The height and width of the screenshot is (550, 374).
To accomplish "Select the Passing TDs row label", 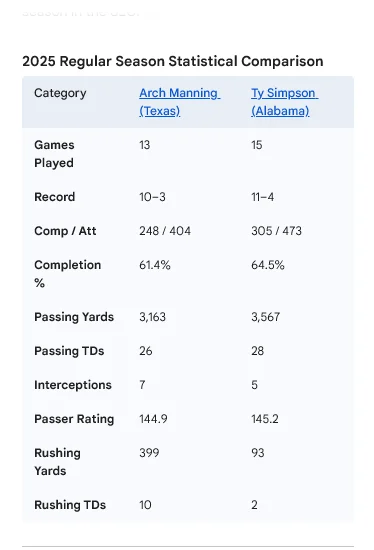I will point(69,351).
